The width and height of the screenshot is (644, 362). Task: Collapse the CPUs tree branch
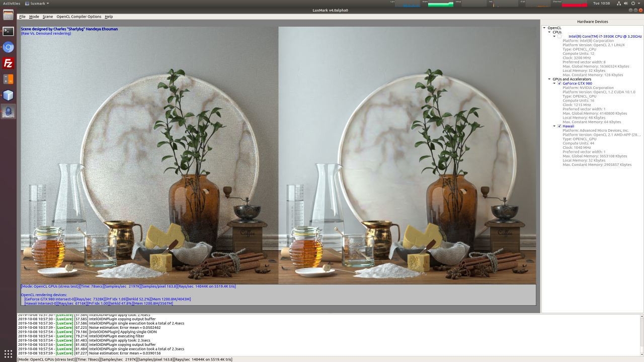tap(549, 32)
